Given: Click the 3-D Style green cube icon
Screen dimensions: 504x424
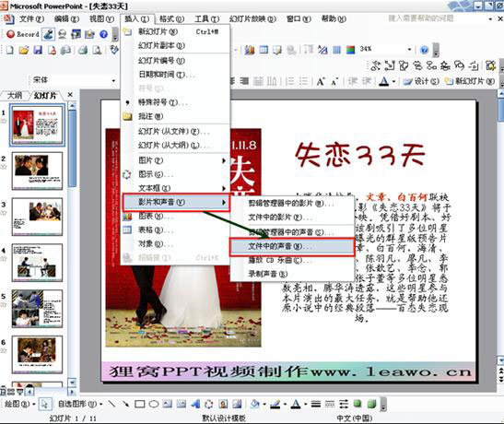Looking at the screenshot, I should pyautogui.click(x=371, y=404).
